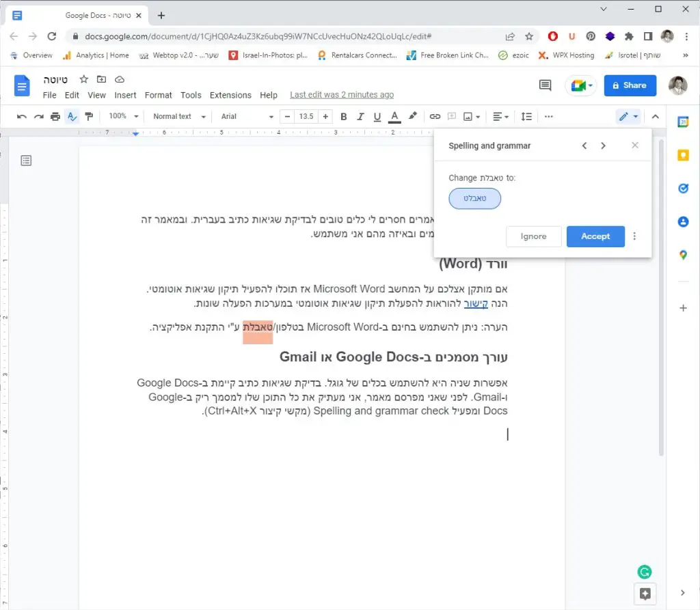The height and width of the screenshot is (610, 700).
Task: Open the Insert menu
Action: (125, 95)
